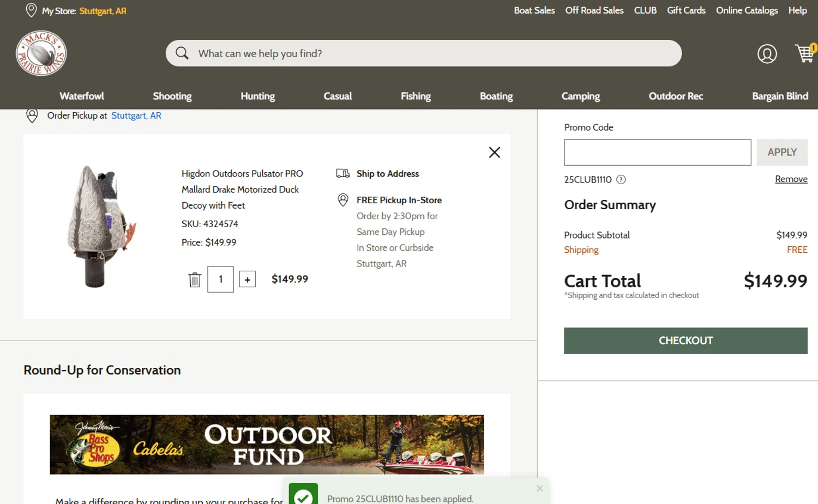Remove item with the X icon
Viewport: 818px width, 504px height.
coord(495,152)
